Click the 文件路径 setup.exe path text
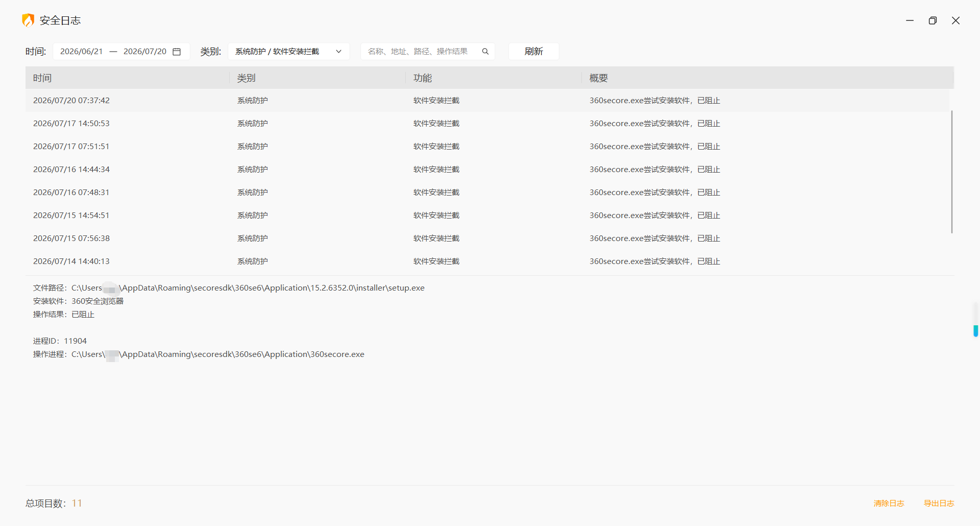Image resolution: width=980 pixels, height=526 pixels. coord(248,288)
